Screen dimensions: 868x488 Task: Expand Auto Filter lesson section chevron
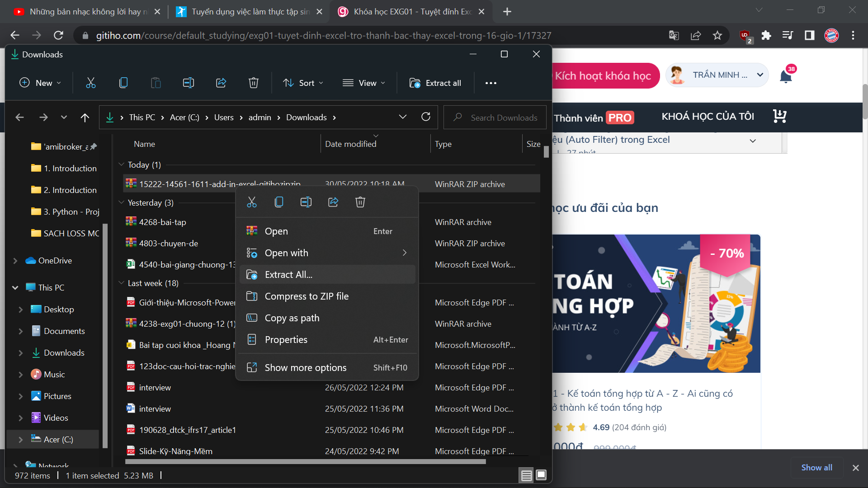click(753, 141)
